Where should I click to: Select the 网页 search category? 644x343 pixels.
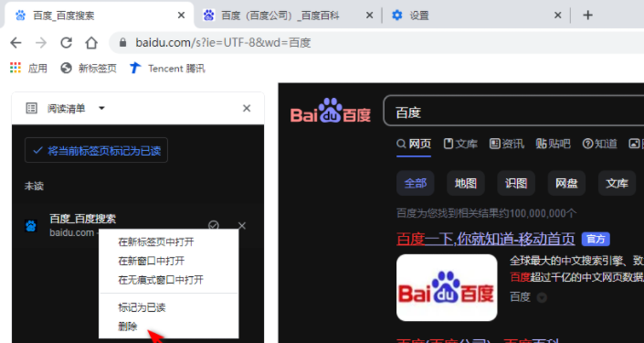(x=414, y=144)
